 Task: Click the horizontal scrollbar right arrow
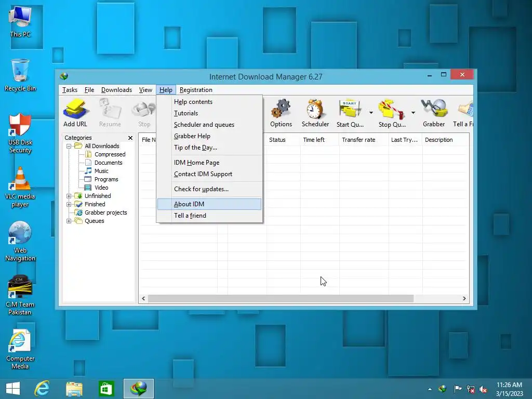(x=464, y=299)
